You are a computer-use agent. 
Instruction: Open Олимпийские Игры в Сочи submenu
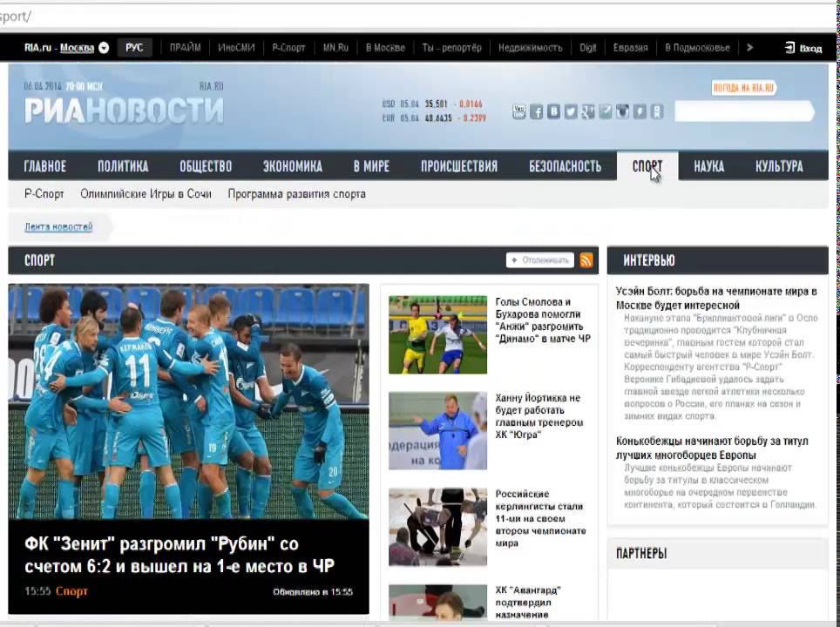tap(146, 194)
